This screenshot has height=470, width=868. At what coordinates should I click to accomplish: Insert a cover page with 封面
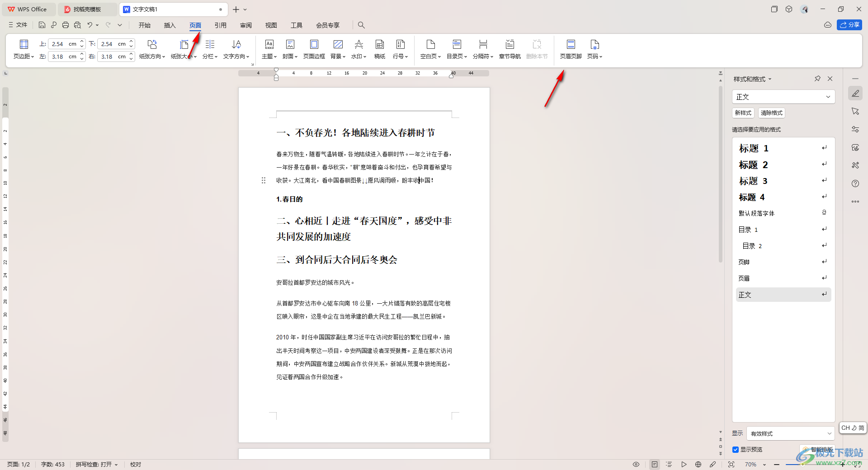[290, 49]
